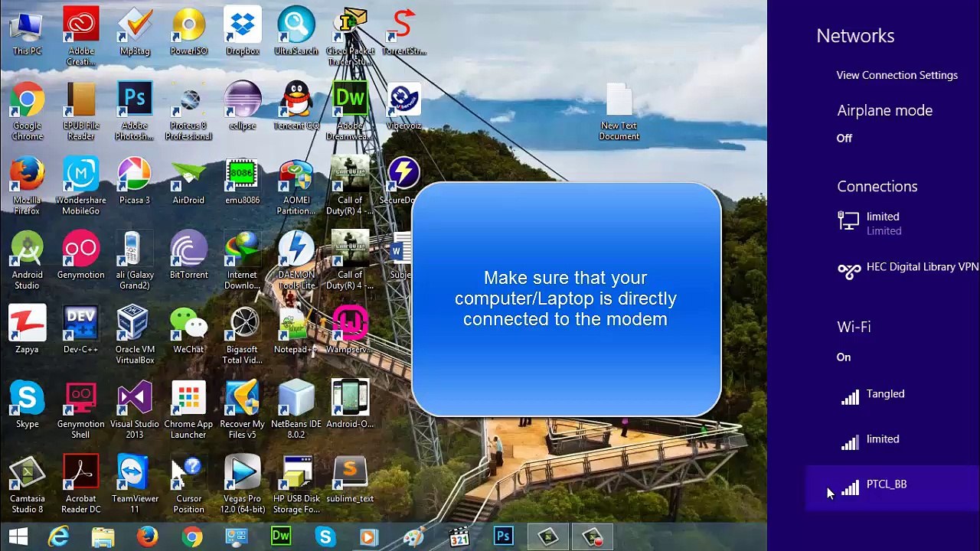Select the Tangled Wi-Fi network
This screenshot has height=551, width=980.
click(893, 395)
